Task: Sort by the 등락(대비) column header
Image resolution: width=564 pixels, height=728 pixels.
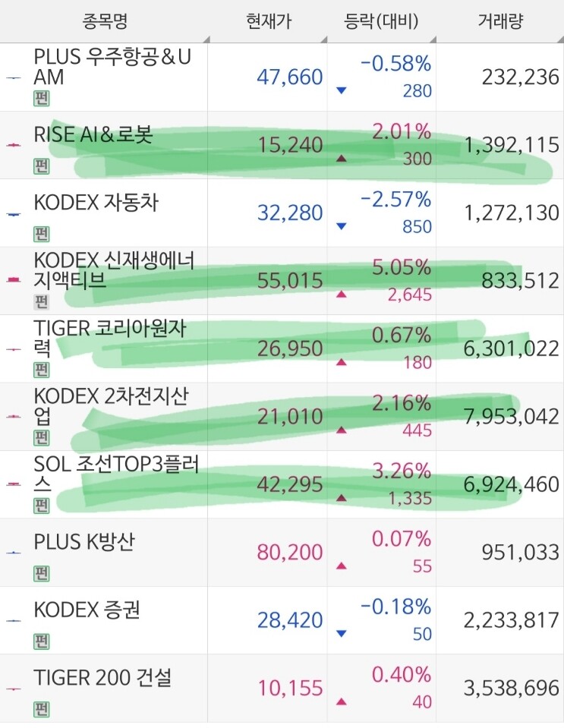Action: coord(382,21)
